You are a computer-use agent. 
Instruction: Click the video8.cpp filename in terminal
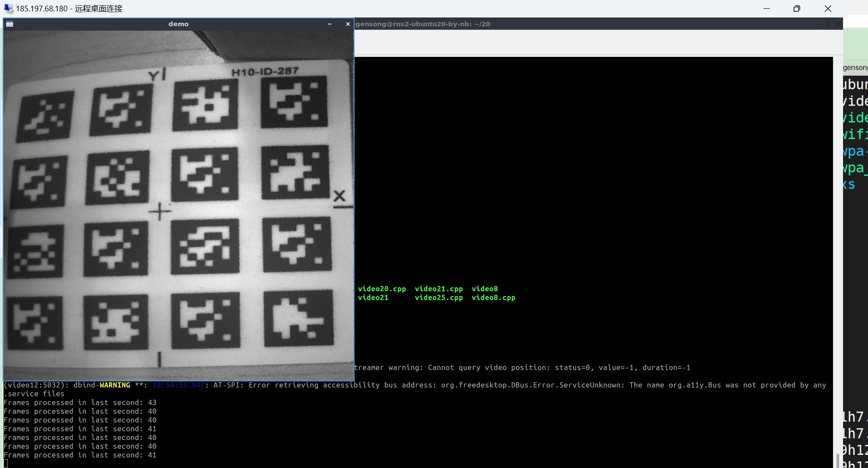tap(493, 297)
